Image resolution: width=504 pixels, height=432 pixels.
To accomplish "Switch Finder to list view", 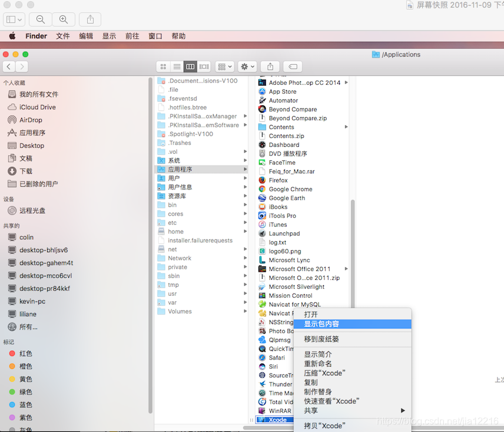I will coord(177,67).
